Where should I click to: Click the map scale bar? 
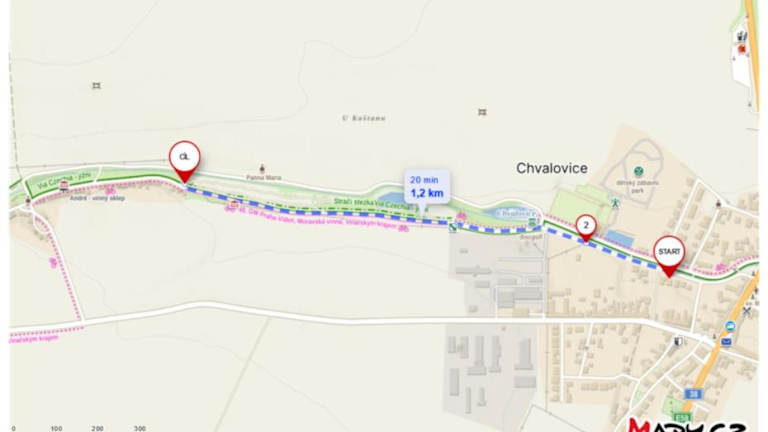coord(78,428)
